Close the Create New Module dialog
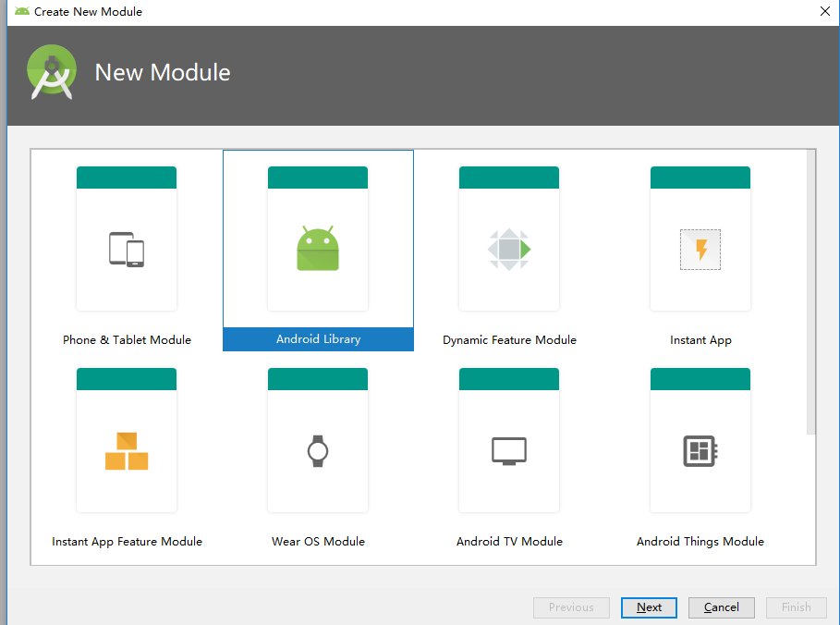 (x=825, y=11)
